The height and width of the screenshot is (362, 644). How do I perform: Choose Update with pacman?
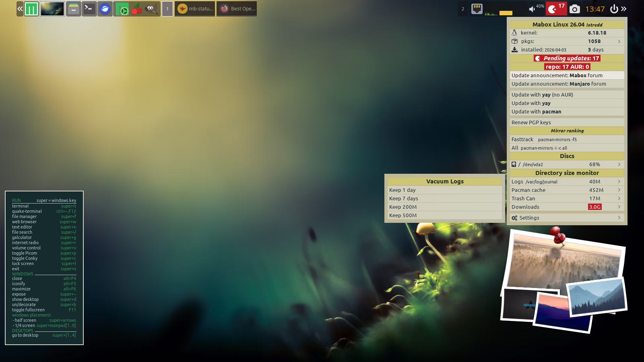pyautogui.click(x=536, y=111)
